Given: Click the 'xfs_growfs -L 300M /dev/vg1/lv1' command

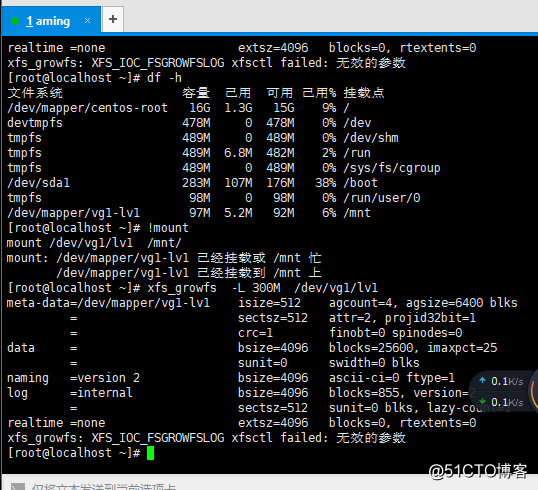Looking at the screenshot, I should (262, 288).
